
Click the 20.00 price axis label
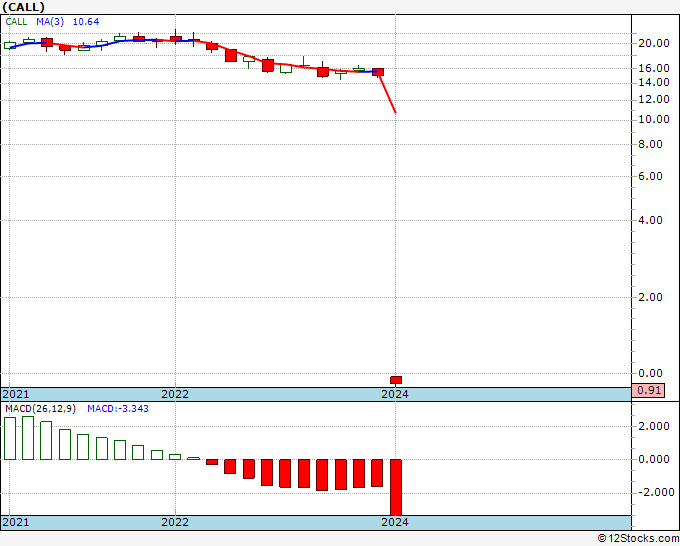tap(654, 43)
